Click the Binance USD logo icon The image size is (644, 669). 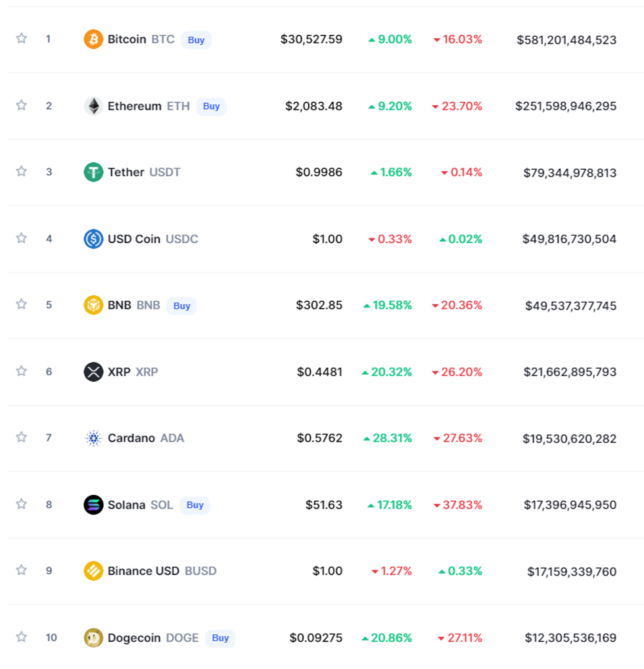tap(93, 571)
